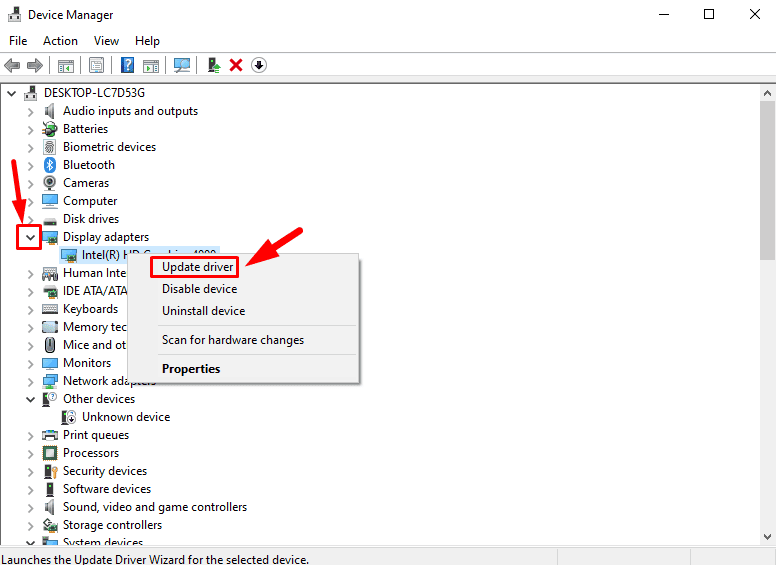Image resolution: width=776 pixels, height=565 pixels.
Task: Toggle the console tree pane icon
Action: point(66,65)
